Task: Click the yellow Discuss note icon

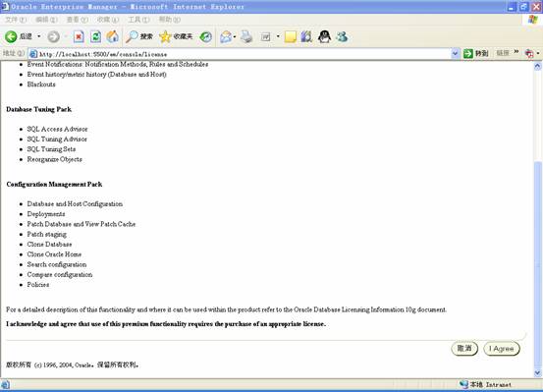Action: 291,36
